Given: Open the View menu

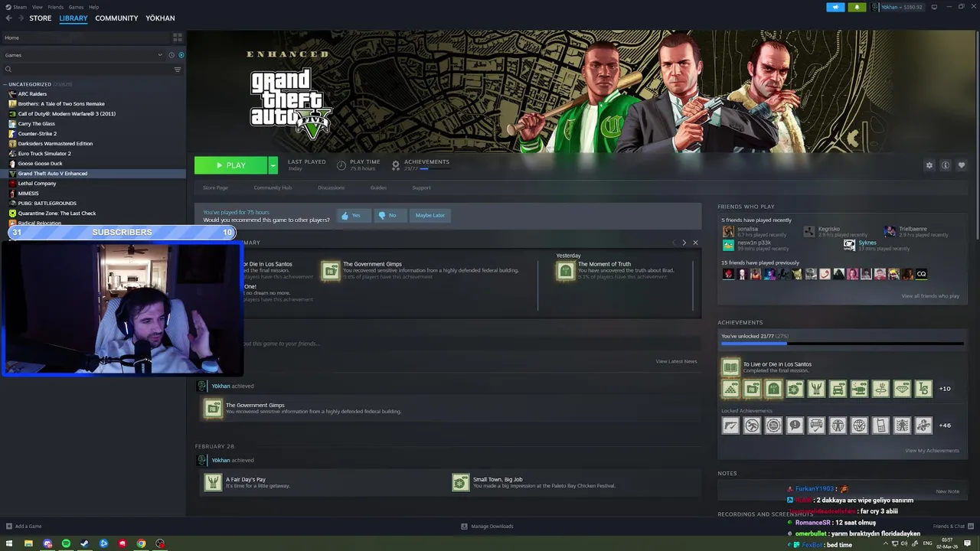Looking at the screenshot, I should click(37, 7).
